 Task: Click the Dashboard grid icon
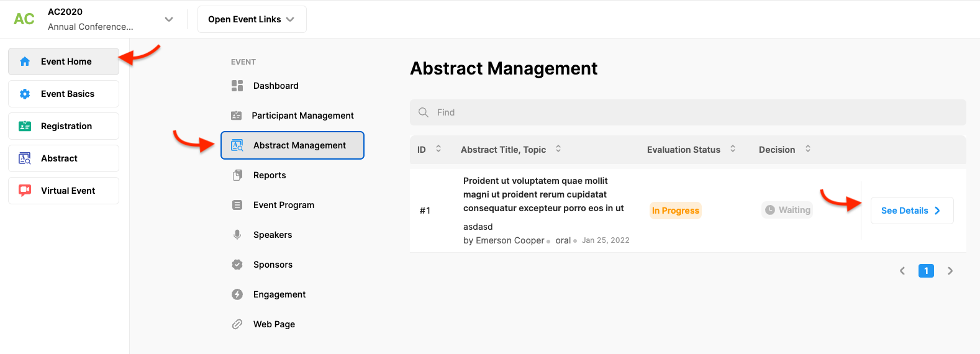coord(237,86)
